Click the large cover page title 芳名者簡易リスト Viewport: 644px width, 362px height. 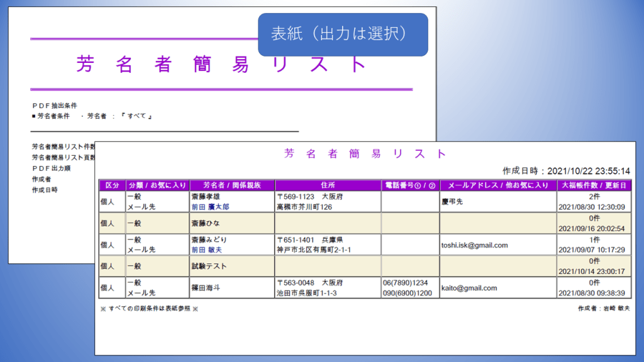(x=221, y=64)
